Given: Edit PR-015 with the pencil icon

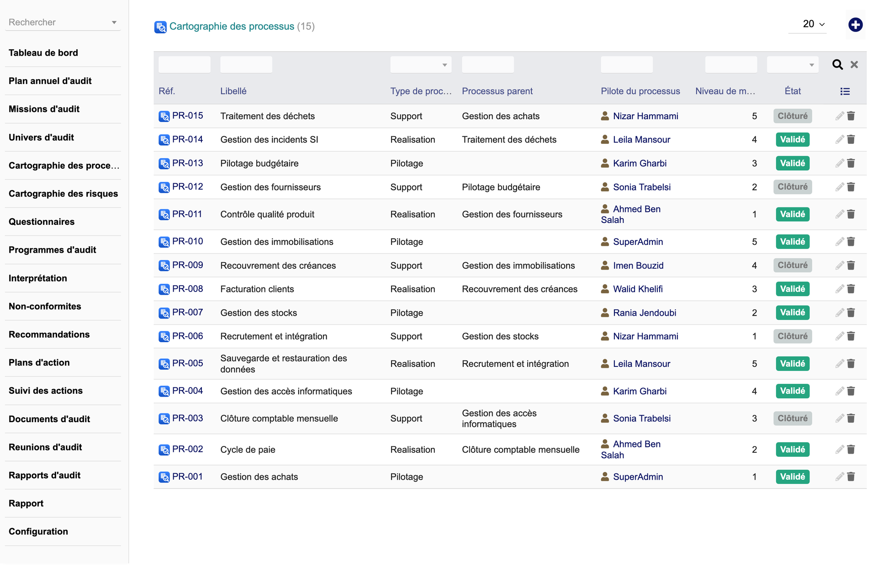Looking at the screenshot, I should (x=840, y=116).
